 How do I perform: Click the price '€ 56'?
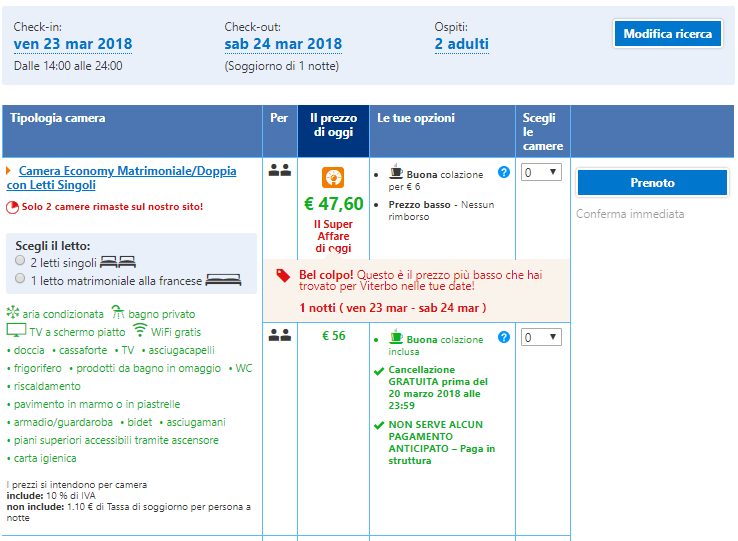[333, 336]
